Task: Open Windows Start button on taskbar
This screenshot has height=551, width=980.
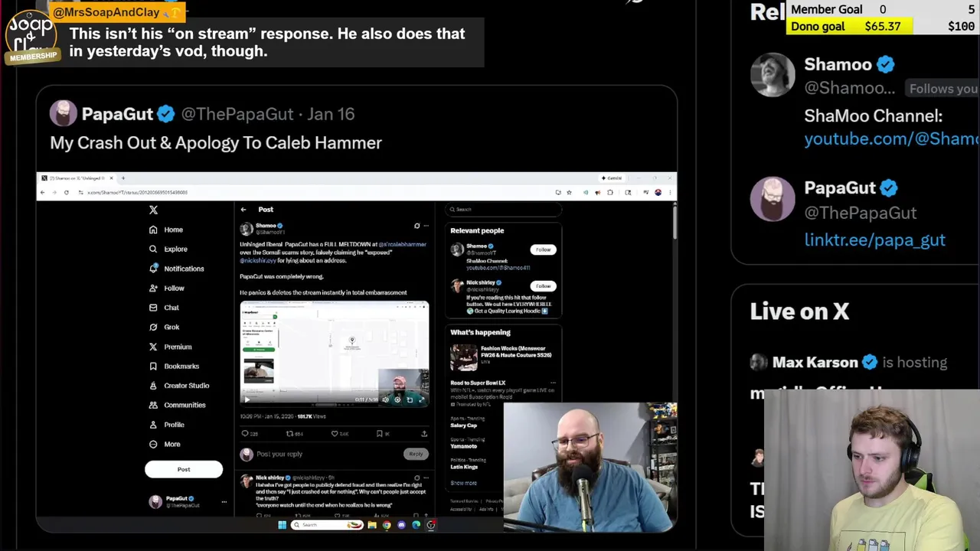Action: point(282,525)
